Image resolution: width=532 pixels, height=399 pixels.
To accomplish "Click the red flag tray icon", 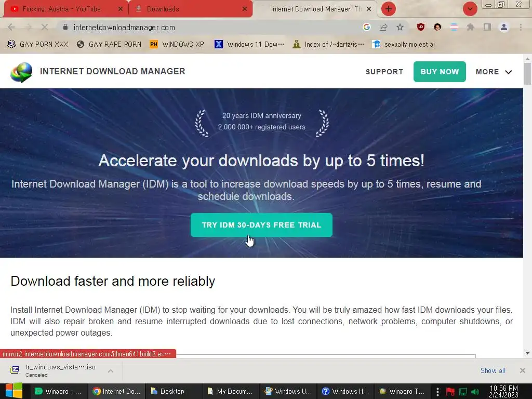I will click(450, 392).
